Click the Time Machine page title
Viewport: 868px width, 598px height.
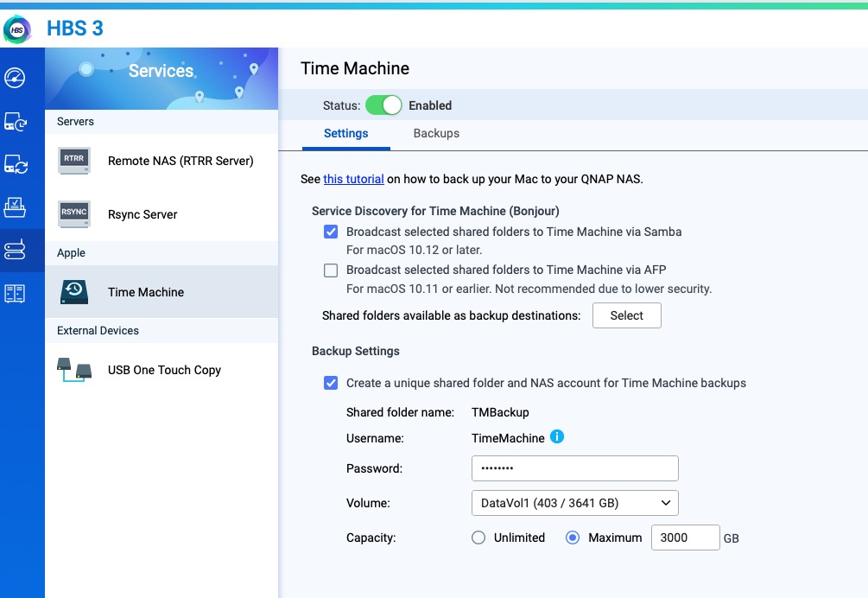(x=355, y=68)
